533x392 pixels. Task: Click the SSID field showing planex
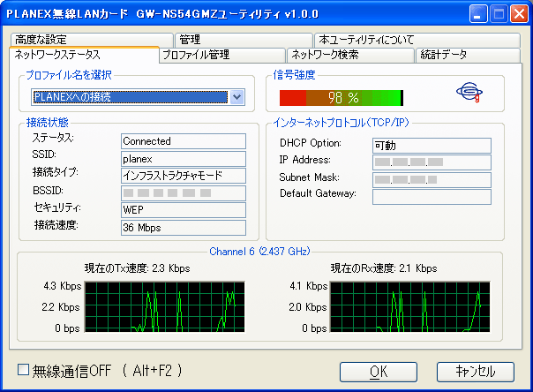coord(184,159)
